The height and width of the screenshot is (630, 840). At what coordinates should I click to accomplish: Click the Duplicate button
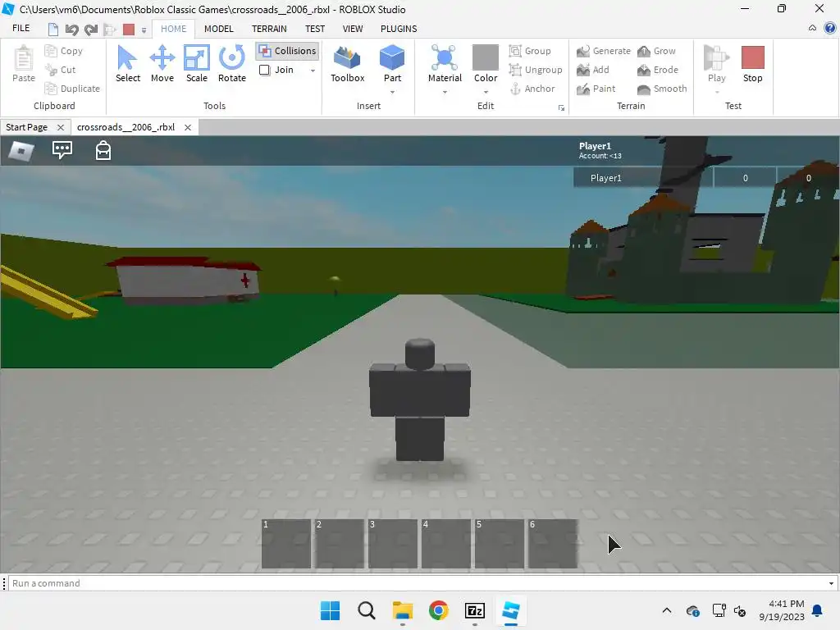(72, 89)
